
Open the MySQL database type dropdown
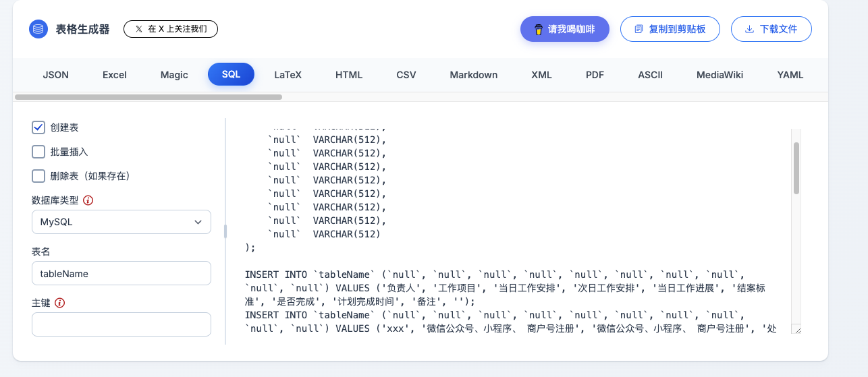(x=121, y=222)
